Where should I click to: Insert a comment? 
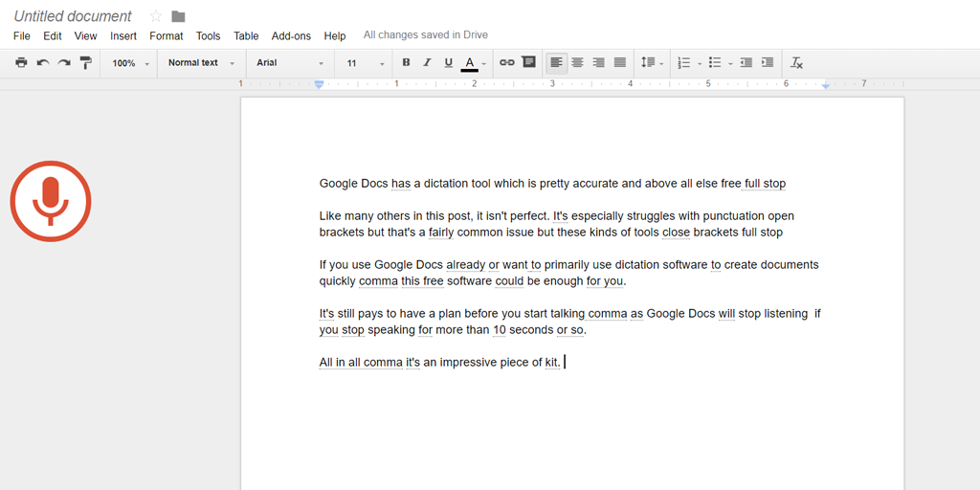[528, 62]
